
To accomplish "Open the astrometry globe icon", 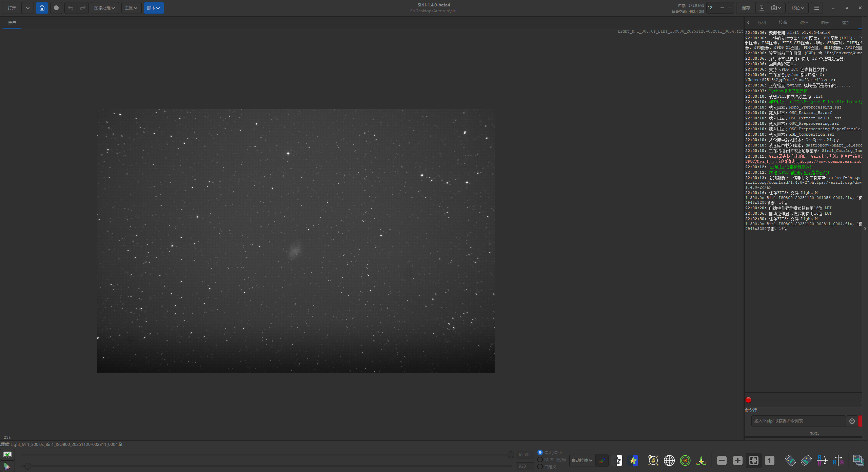I will click(x=669, y=460).
